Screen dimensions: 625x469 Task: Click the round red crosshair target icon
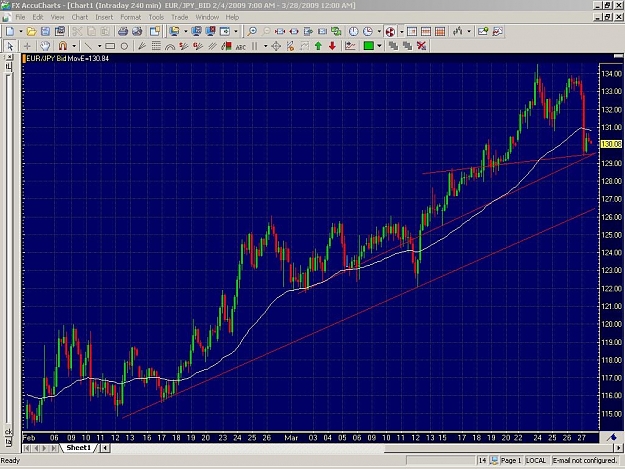(390, 31)
